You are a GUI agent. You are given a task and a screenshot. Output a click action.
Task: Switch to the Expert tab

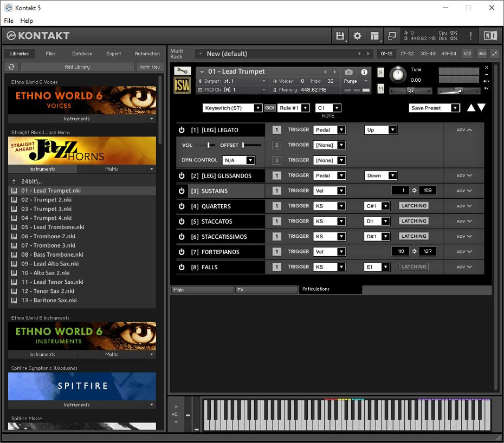(x=113, y=54)
